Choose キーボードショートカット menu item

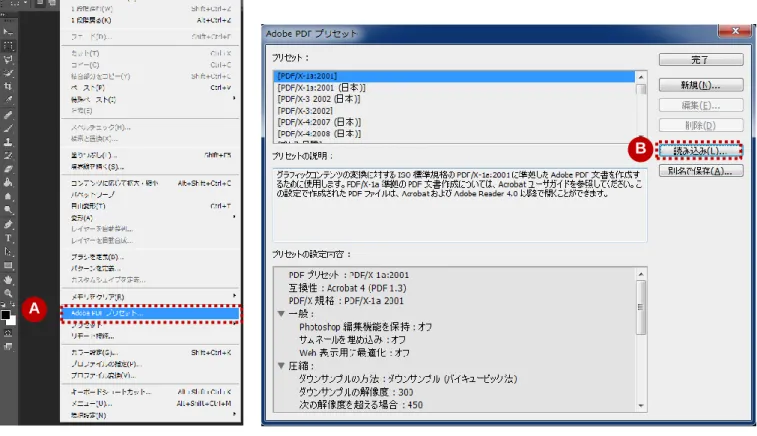coord(150,392)
